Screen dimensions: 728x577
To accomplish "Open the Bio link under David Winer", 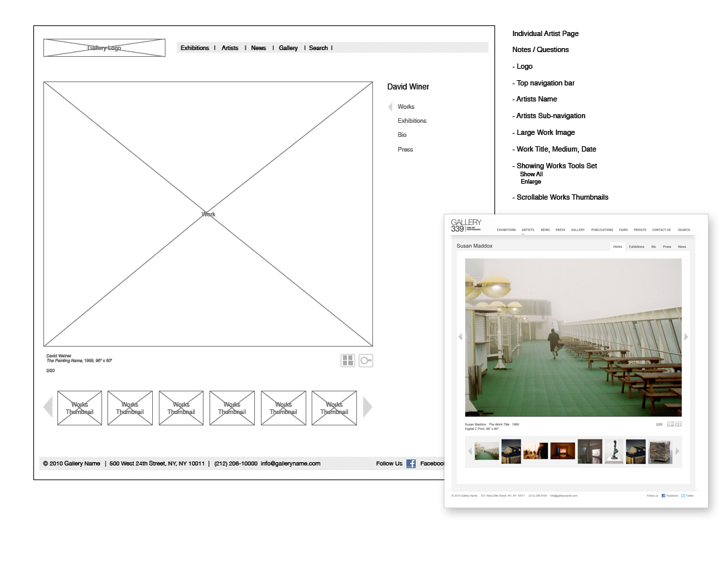I will [x=402, y=135].
